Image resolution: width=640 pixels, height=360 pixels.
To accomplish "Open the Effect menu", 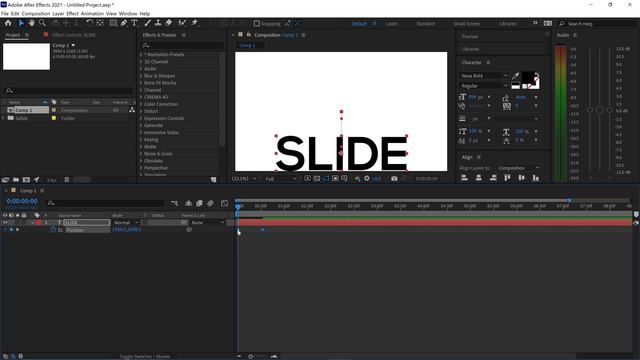I will tap(72, 13).
